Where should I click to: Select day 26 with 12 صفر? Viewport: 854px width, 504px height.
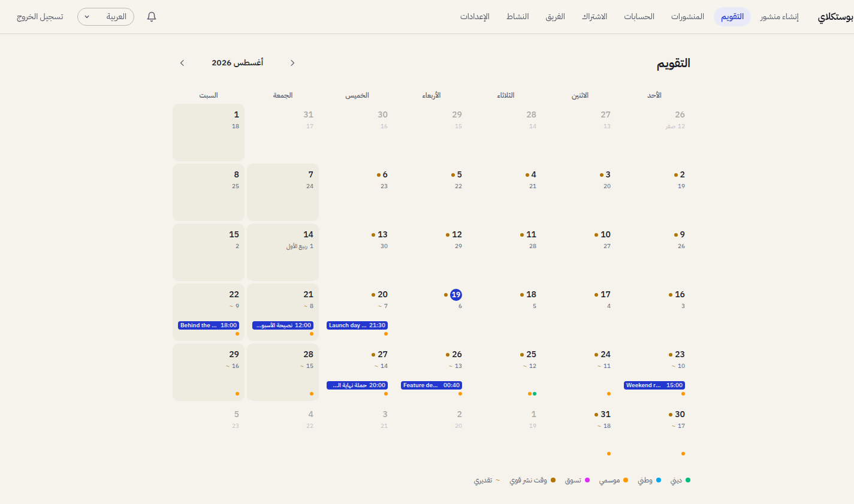coord(654,132)
